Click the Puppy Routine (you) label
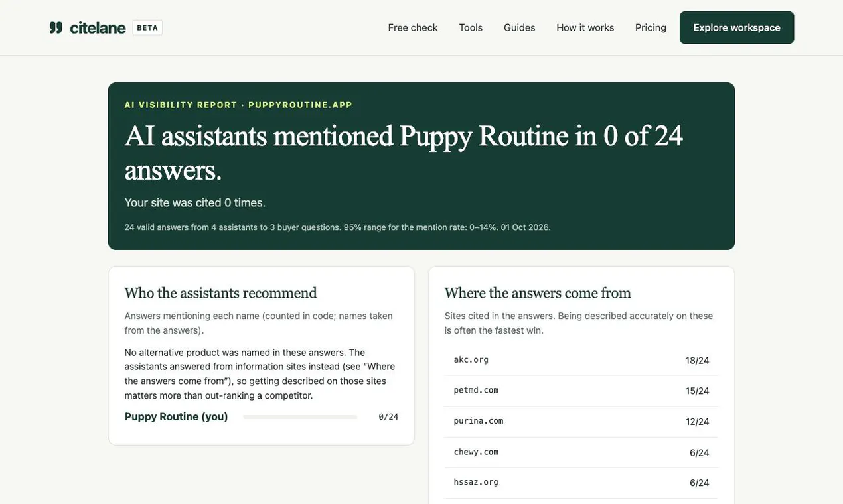 177,416
